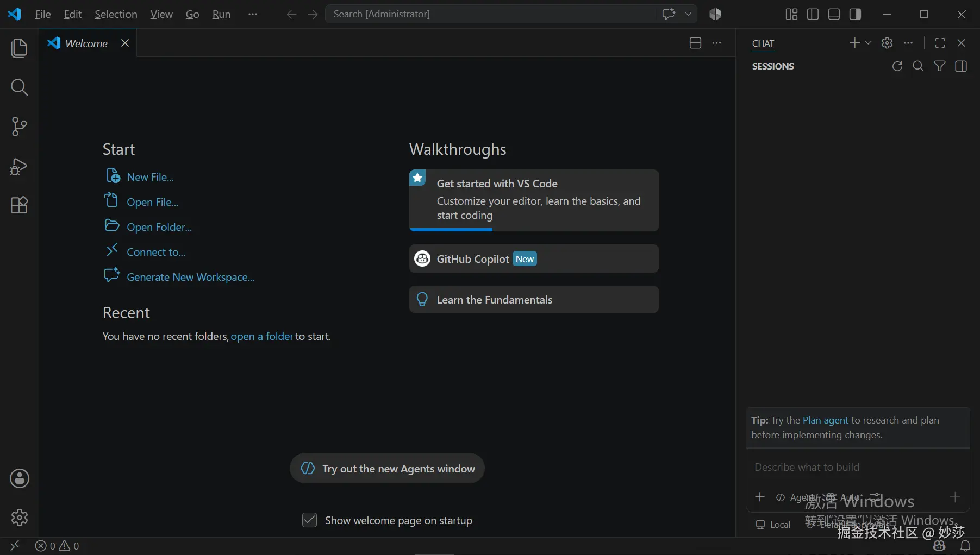Focus the Search [Administrator] command box
Image resolution: width=980 pixels, height=555 pixels.
489,14
